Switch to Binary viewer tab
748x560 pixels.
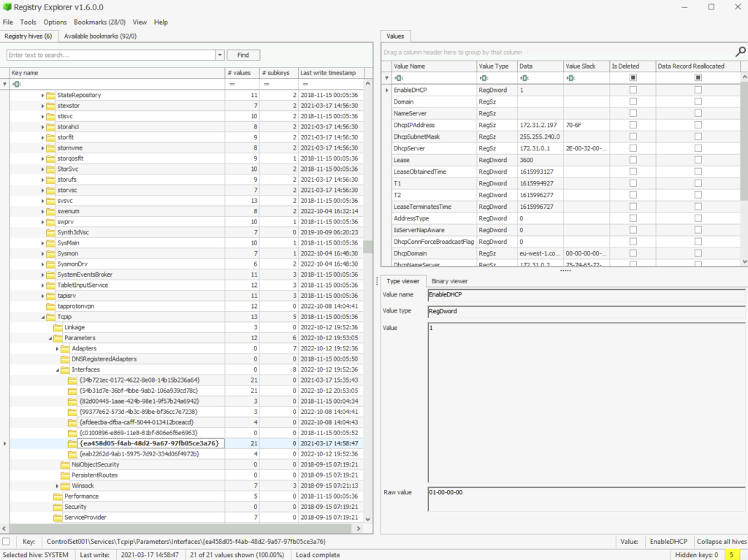coord(449,281)
